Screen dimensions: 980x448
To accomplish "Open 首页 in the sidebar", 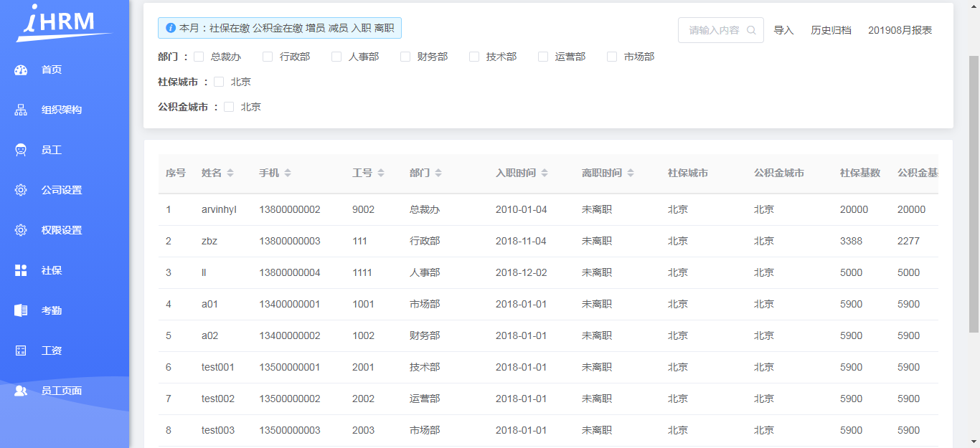I will 65,70.
